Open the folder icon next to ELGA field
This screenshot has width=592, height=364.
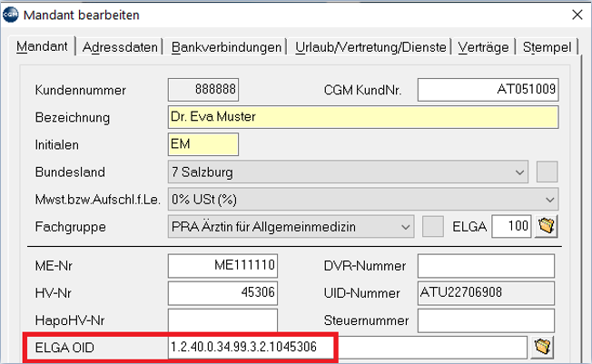pyautogui.click(x=547, y=226)
